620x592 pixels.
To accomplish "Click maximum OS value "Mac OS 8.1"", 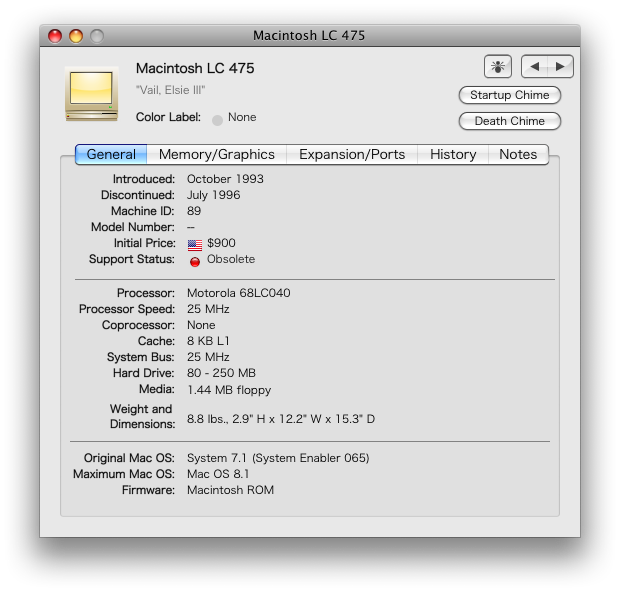I will coord(218,474).
